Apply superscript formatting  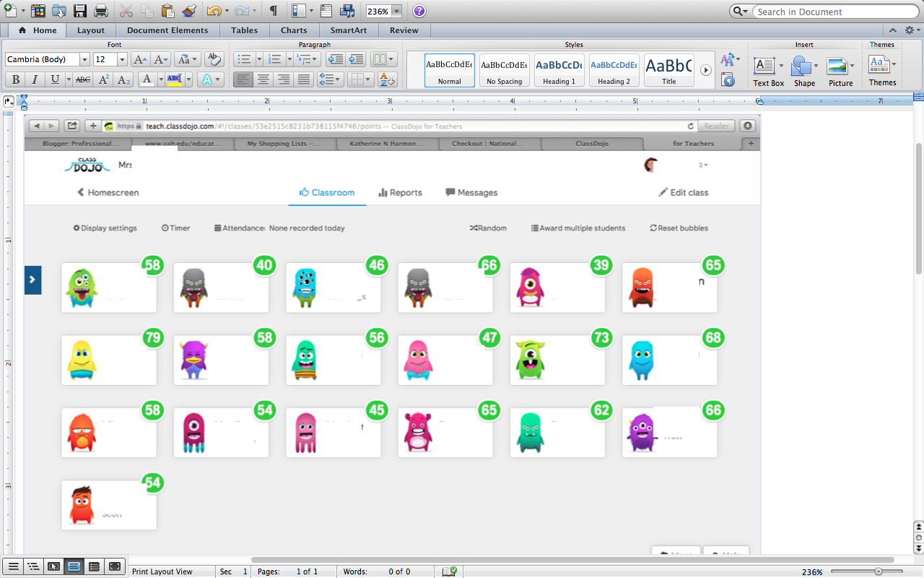click(104, 79)
